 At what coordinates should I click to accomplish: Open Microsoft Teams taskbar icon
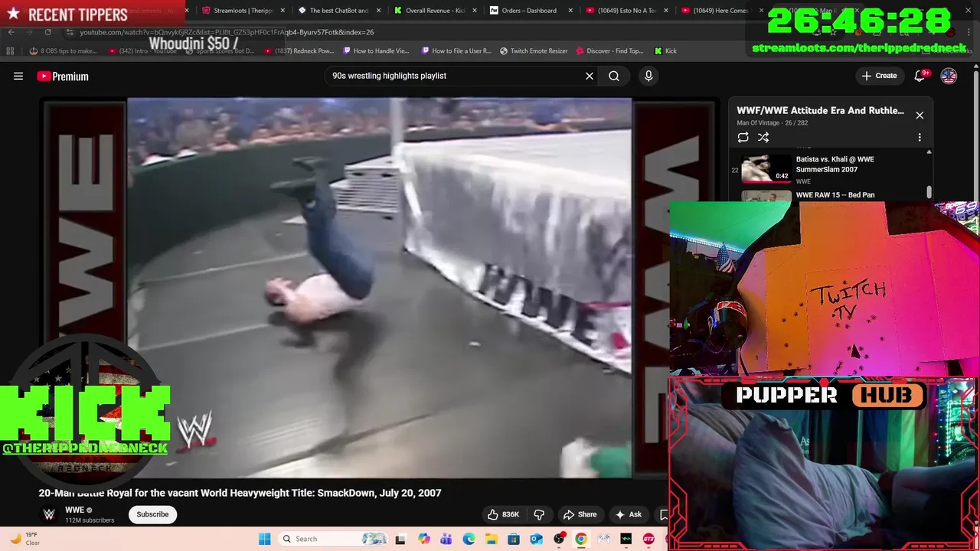tap(446, 539)
